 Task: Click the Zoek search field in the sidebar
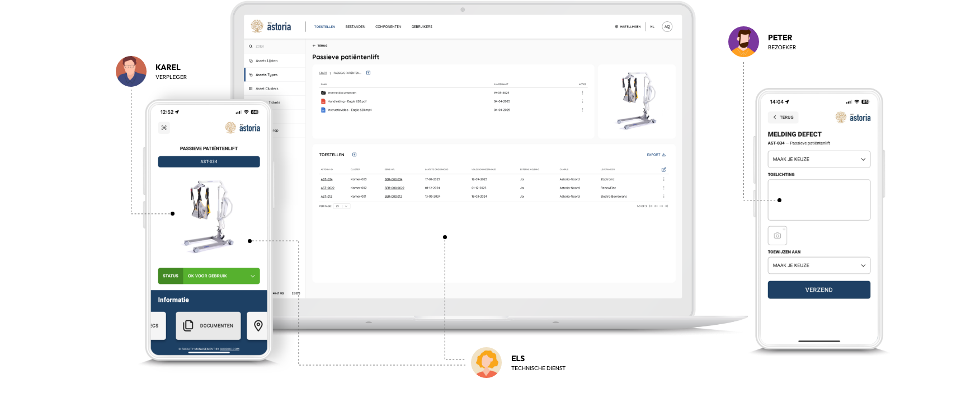coord(275,46)
